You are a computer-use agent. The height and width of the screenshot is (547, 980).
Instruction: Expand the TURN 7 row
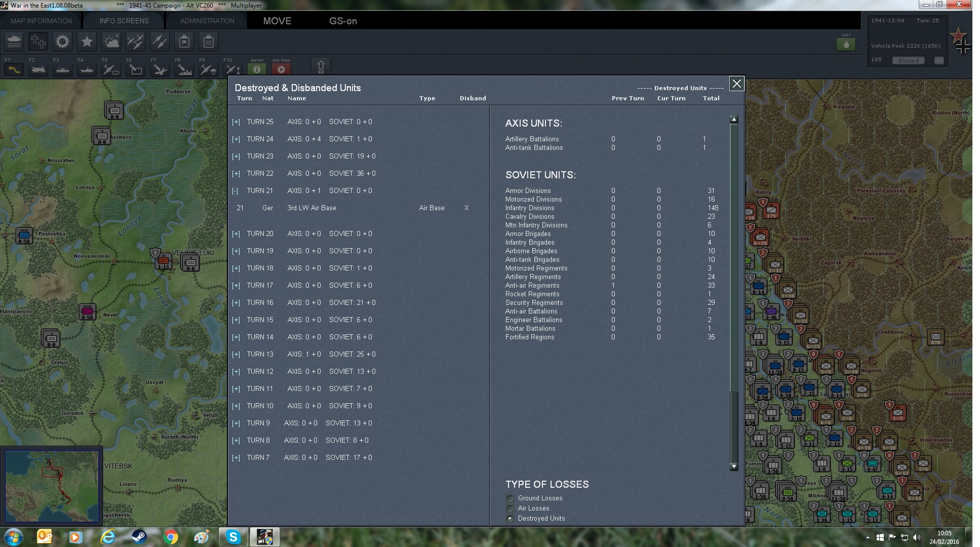coord(236,458)
